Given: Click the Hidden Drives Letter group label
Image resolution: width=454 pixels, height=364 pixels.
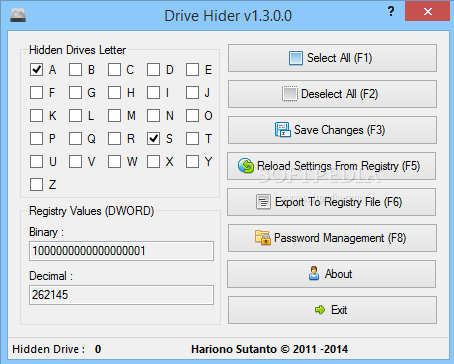Looking at the screenshot, I should [x=77, y=50].
